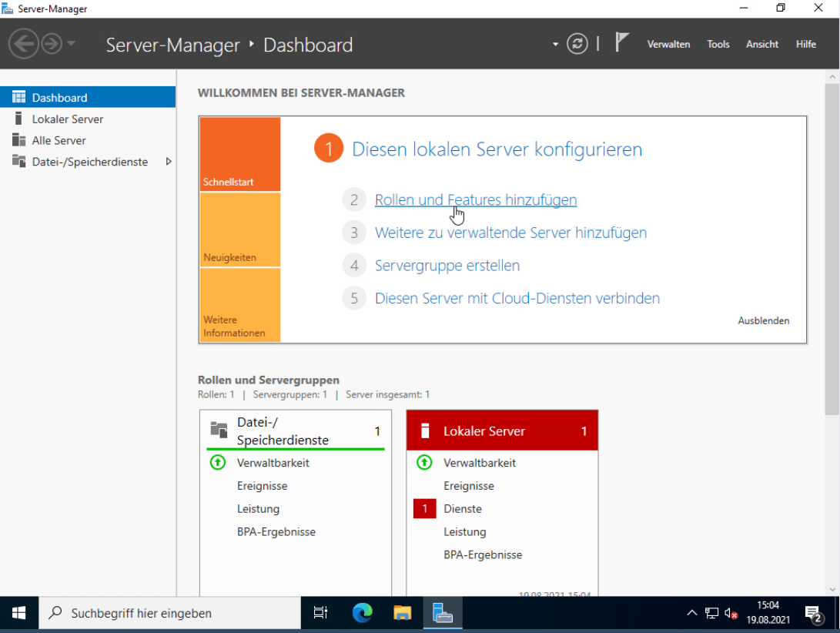The width and height of the screenshot is (840, 633).
Task: Click BPA-Ergebnisse in Lokaler Server tile
Action: [483, 554]
